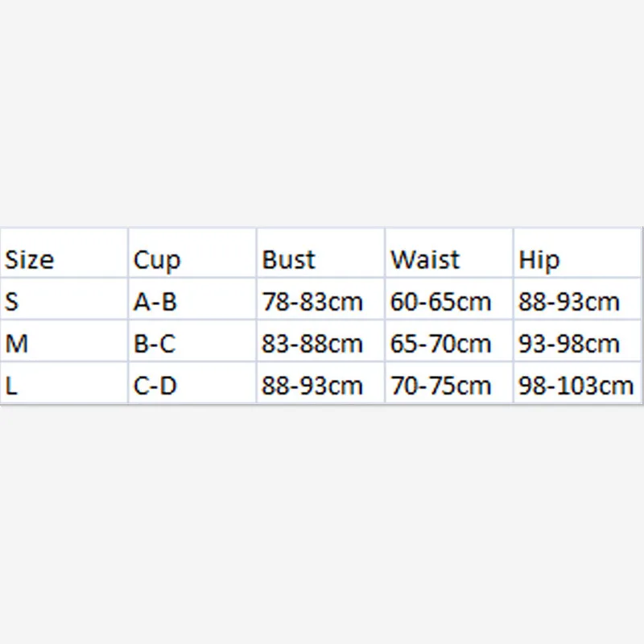This screenshot has height=644, width=644.
Task: Click the 65-70cm waist cell
Action: pos(449,341)
